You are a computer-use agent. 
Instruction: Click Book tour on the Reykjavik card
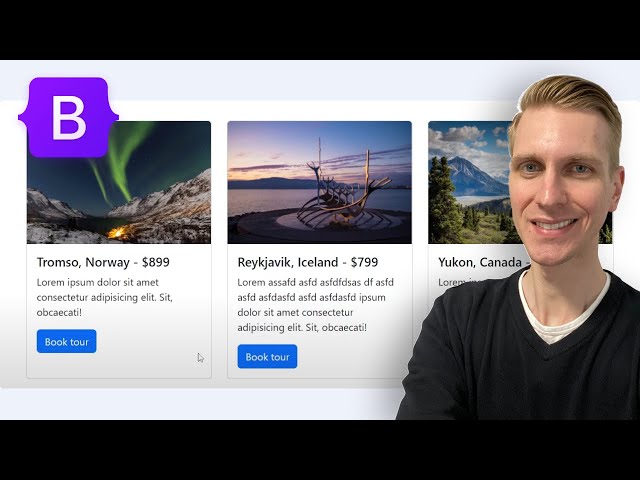point(267,356)
